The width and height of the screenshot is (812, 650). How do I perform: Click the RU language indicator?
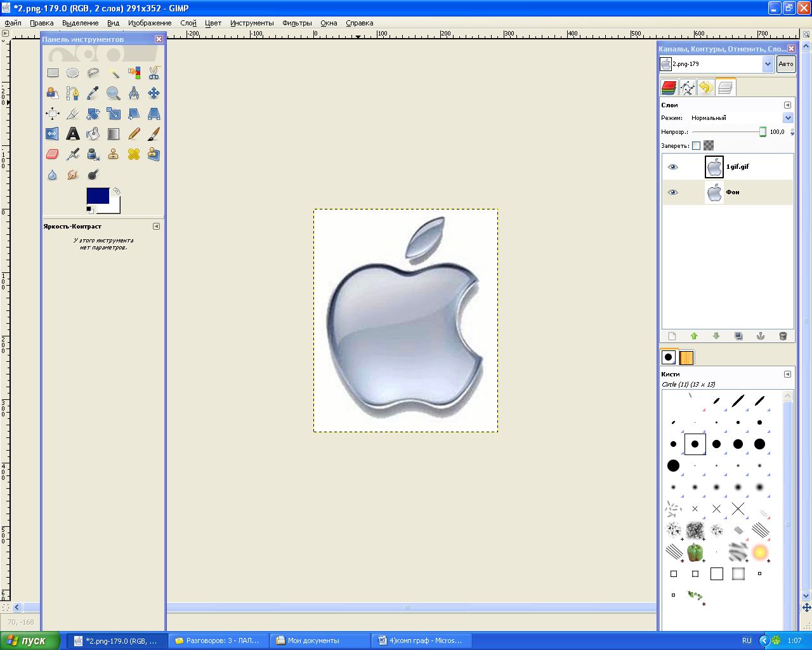tap(747, 640)
